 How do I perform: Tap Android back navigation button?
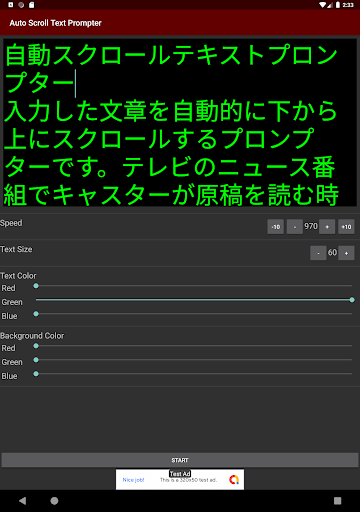23,501
